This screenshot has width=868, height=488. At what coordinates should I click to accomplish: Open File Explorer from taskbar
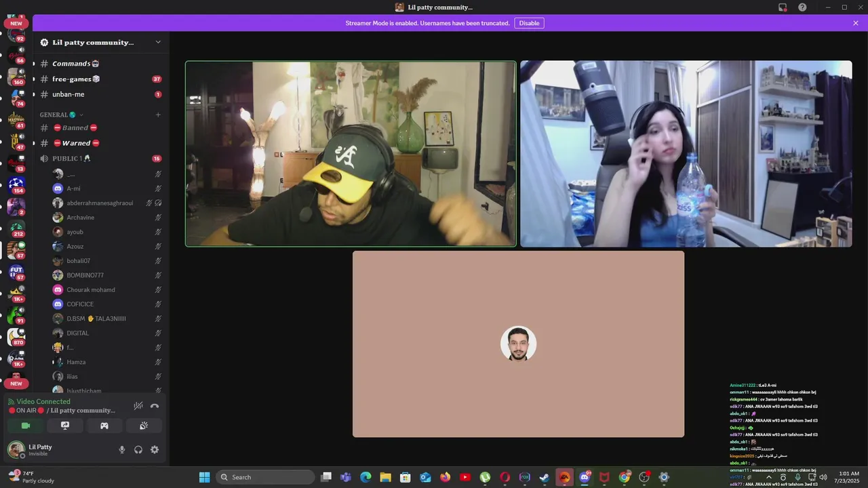385,477
